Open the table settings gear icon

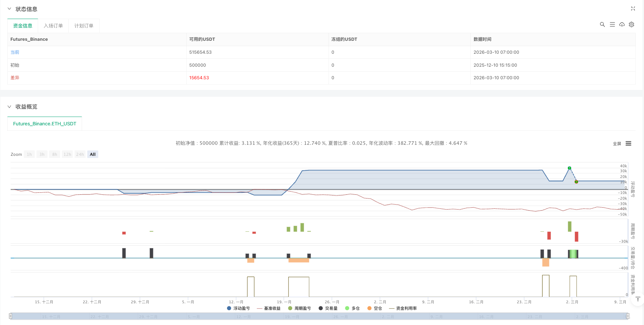[x=631, y=24]
